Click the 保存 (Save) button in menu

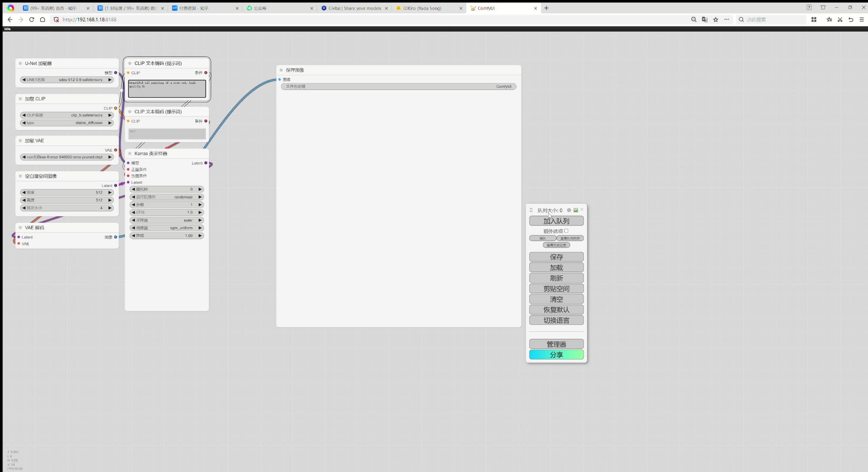coord(556,257)
